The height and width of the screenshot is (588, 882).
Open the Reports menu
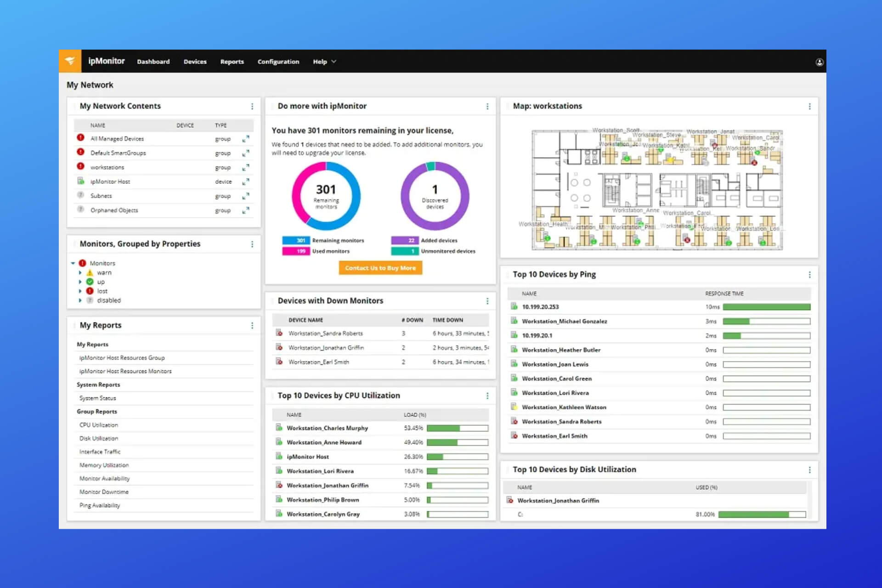point(232,62)
